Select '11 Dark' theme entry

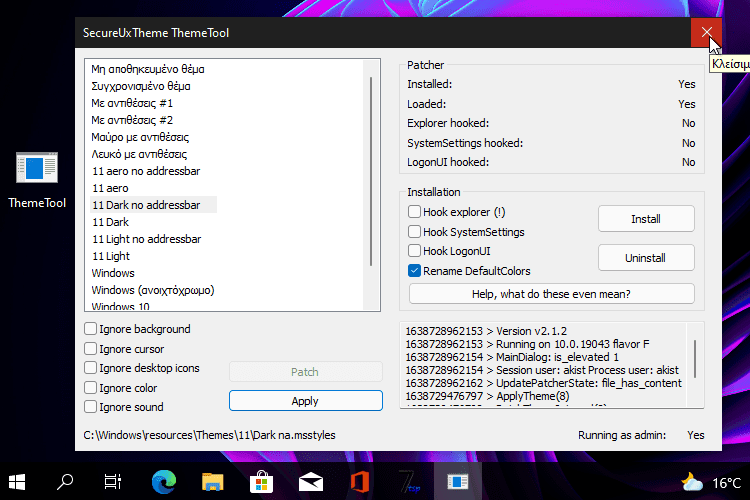(110, 222)
